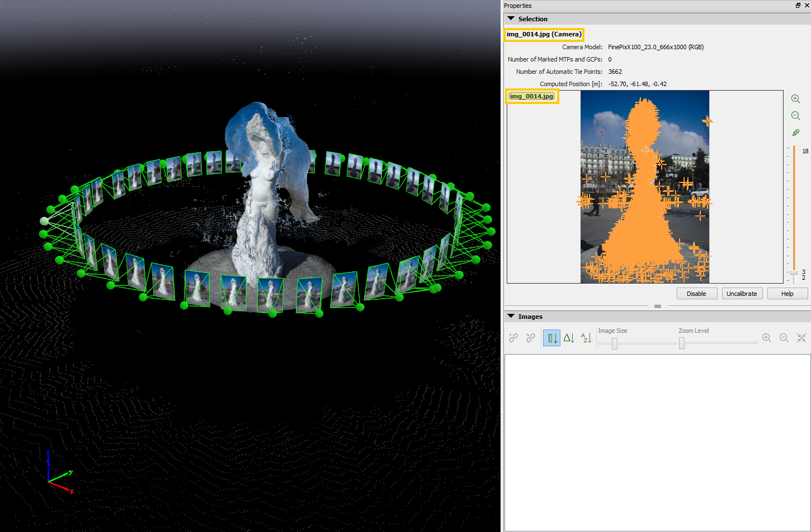Click the connect images link-plus icon
811x532 pixels.
[513, 338]
